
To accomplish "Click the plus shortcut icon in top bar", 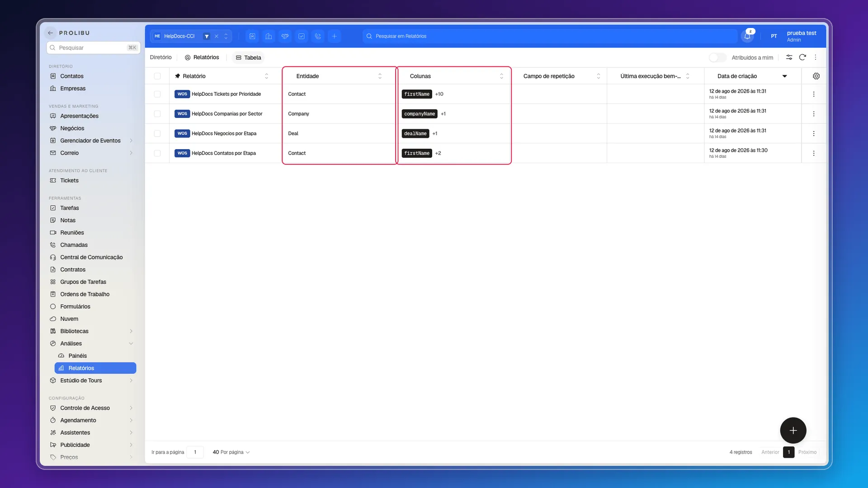I will (x=334, y=36).
